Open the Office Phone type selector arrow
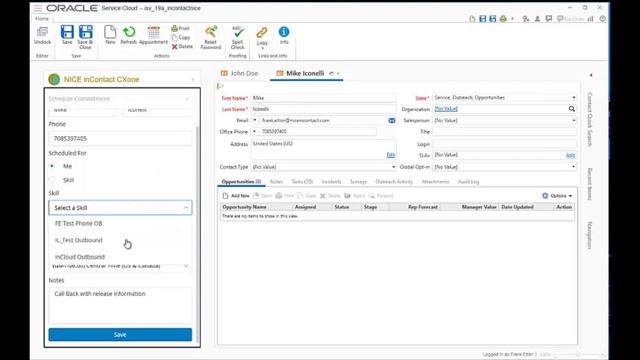 pos(255,131)
